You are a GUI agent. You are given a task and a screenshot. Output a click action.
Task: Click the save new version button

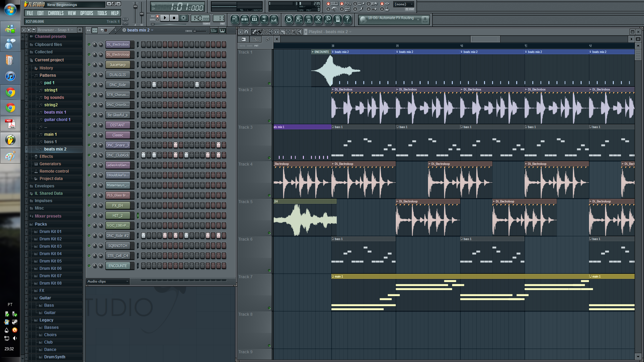[x=299, y=20]
